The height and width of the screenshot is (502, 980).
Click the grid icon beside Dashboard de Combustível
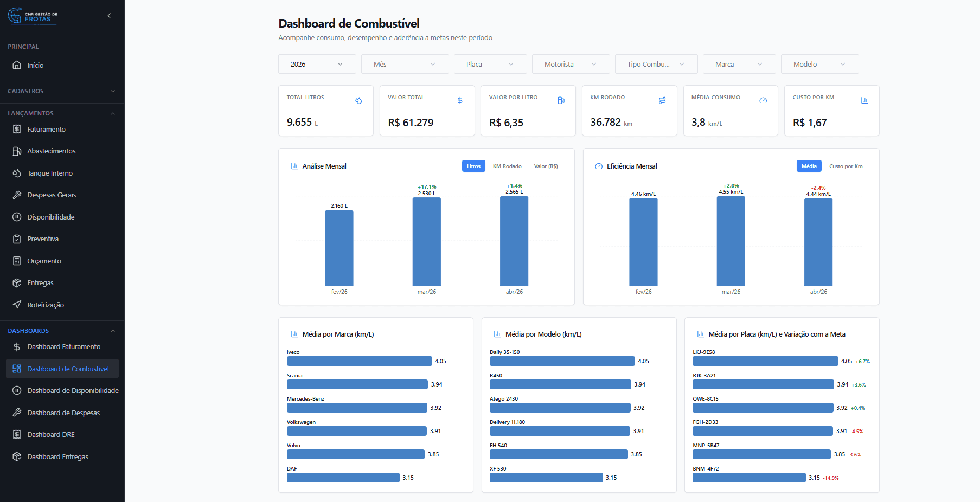(17, 369)
